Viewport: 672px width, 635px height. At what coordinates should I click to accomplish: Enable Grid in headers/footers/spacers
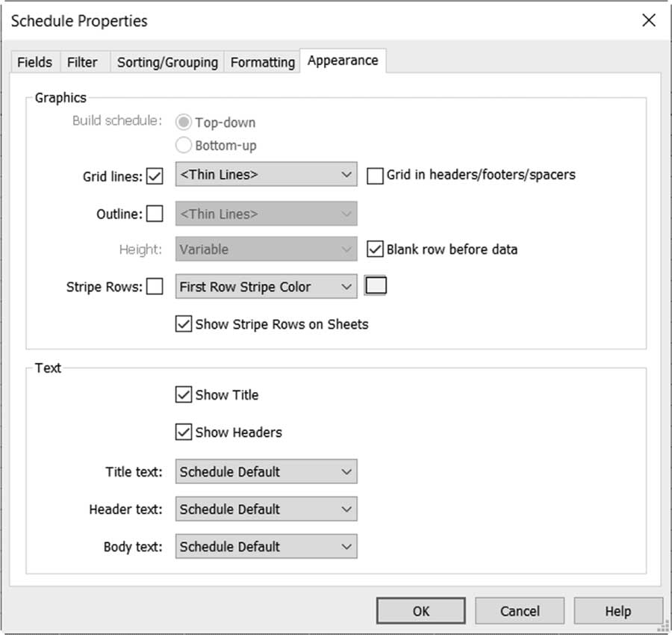pyautogui.click(x=375, y=176)
